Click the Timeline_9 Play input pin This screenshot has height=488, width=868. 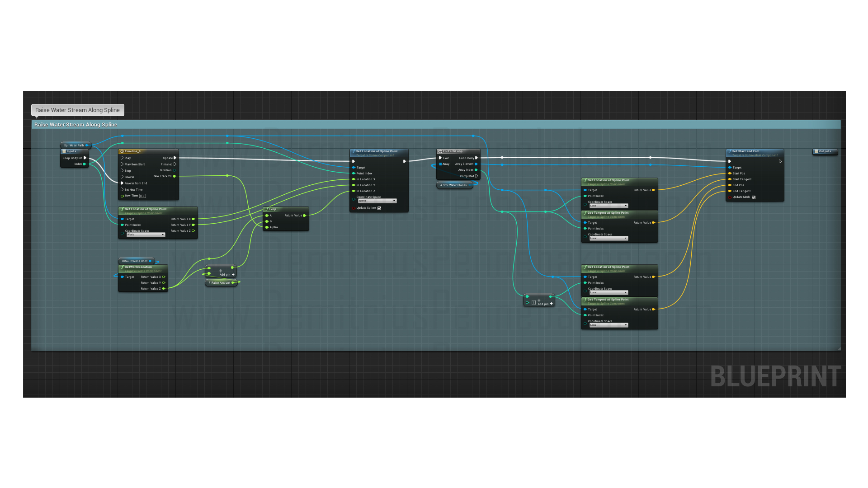[122, 158]
